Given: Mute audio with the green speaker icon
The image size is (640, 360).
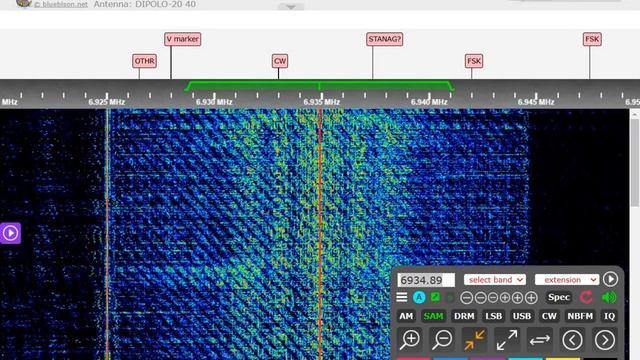Looking at the screenshot, I should tap(609, 297).
